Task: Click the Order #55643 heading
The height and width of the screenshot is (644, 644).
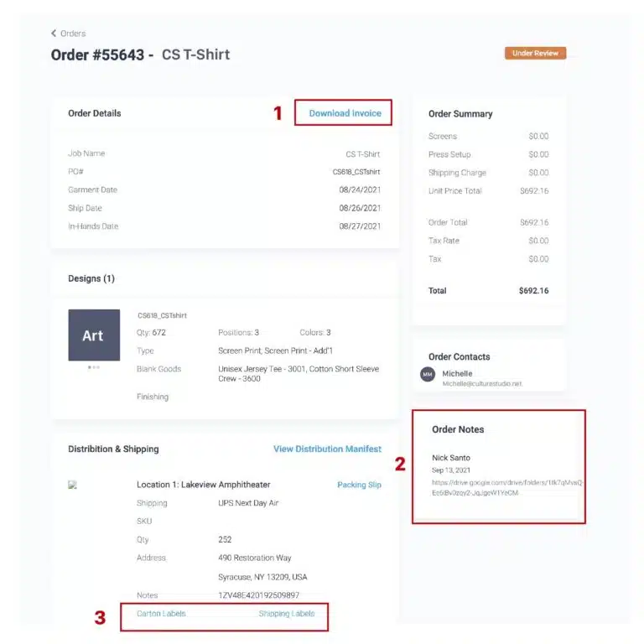Action: pos(97,55)
